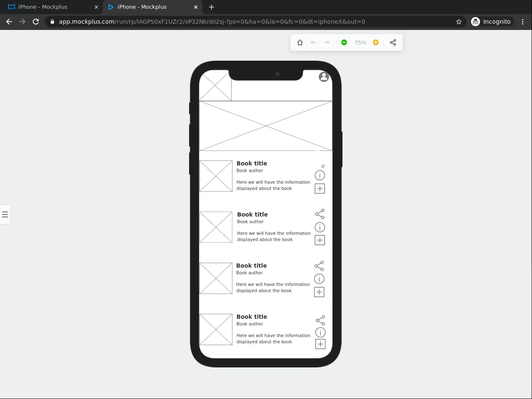Toggle the Incognito indicator in the browser bar
The image size is (532, 399).
click(492, 22)
